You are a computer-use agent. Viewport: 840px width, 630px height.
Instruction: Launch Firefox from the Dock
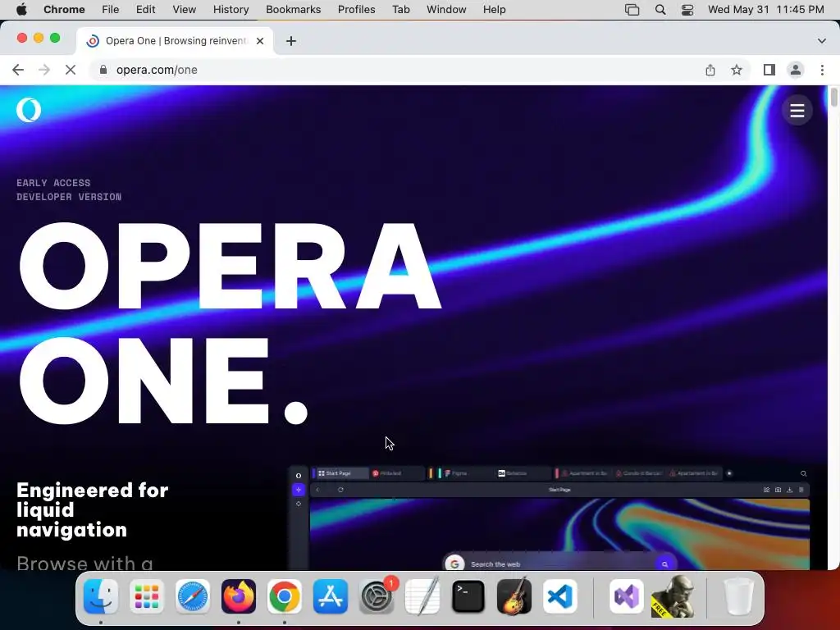[239, 596]
